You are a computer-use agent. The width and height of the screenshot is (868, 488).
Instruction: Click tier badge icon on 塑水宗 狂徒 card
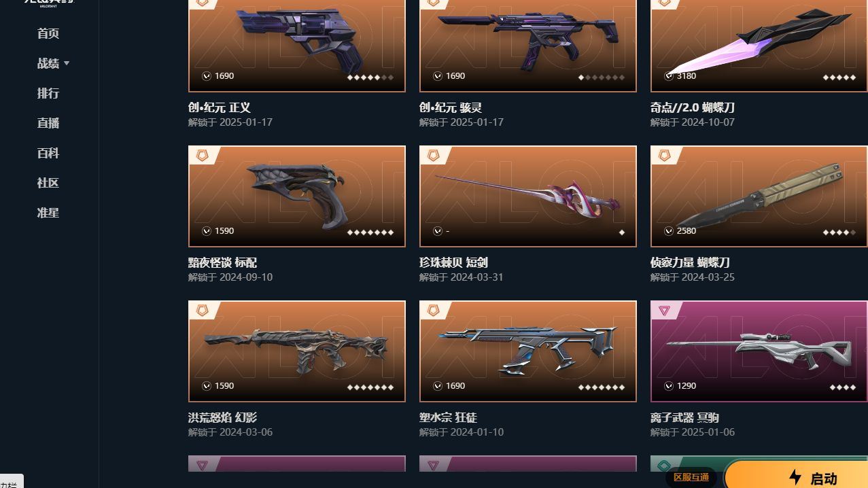click(x=433, y=311)
